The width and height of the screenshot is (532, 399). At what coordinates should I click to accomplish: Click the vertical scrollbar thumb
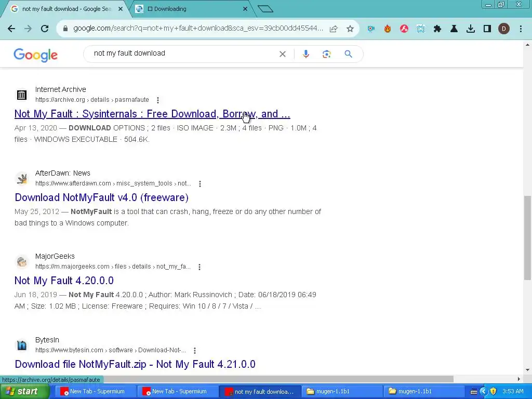(528, 237)
